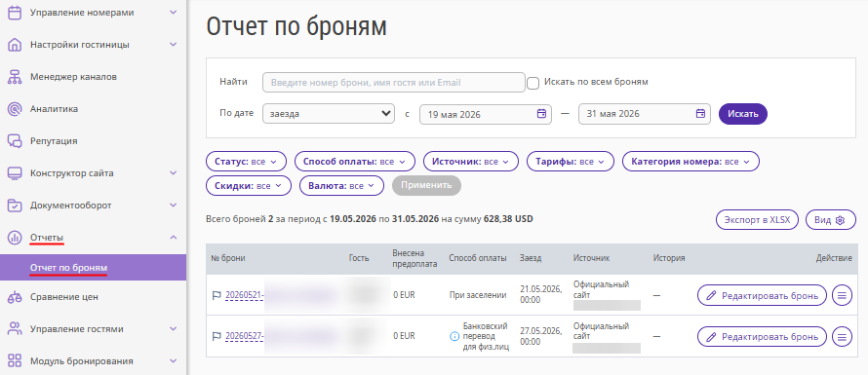Open the Источник filter dropdown
This screenshot has height=375, width=868.
click(470, 162)
